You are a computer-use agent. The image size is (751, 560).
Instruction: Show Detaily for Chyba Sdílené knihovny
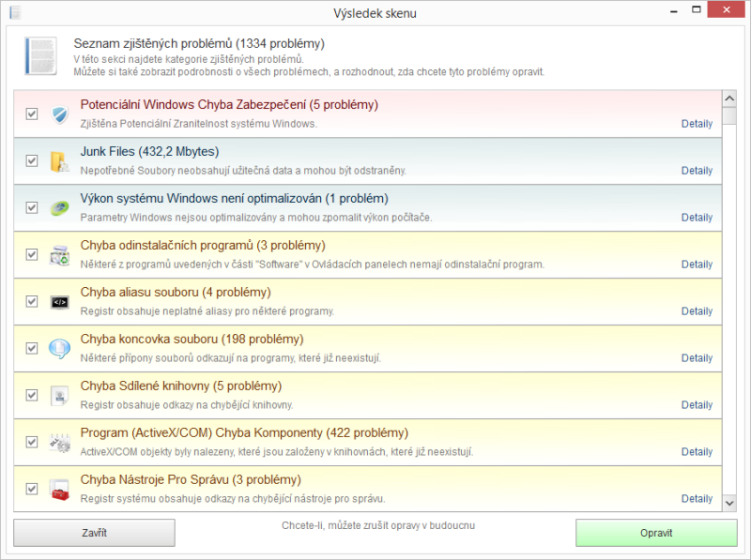[x=697, y=405]
